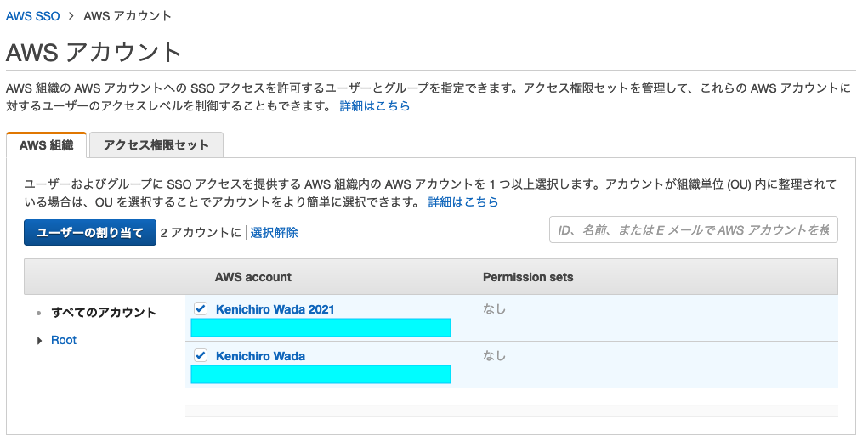Viewport: 868px width, 447px height.
Task: Click the 2 アカウントに selection count text
Action: [201, 232]
